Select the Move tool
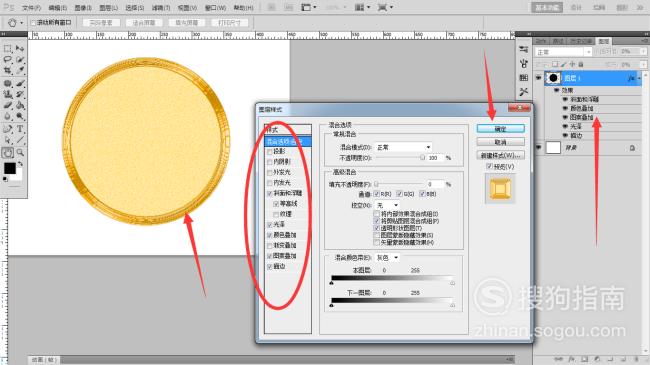The image size is (650, 365). tap(19, 49)
